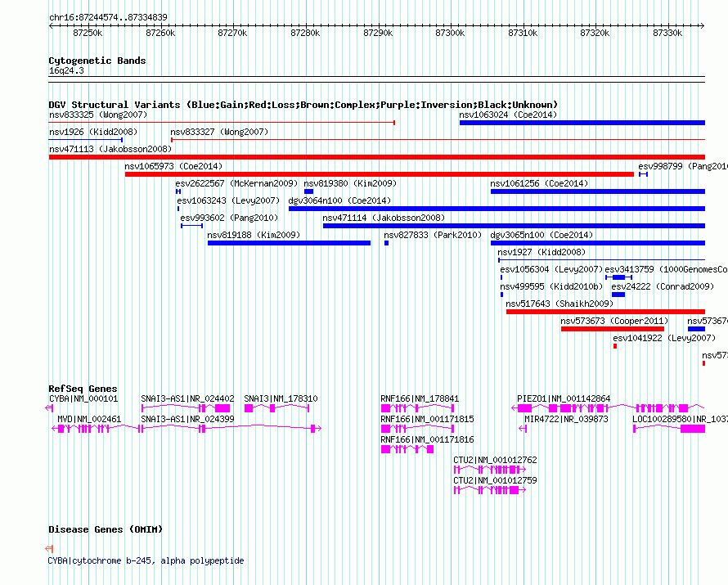Click the nsv1926 (Kidd2008) variant label
This screenshot has width=728, height=585.
(93, 132)
